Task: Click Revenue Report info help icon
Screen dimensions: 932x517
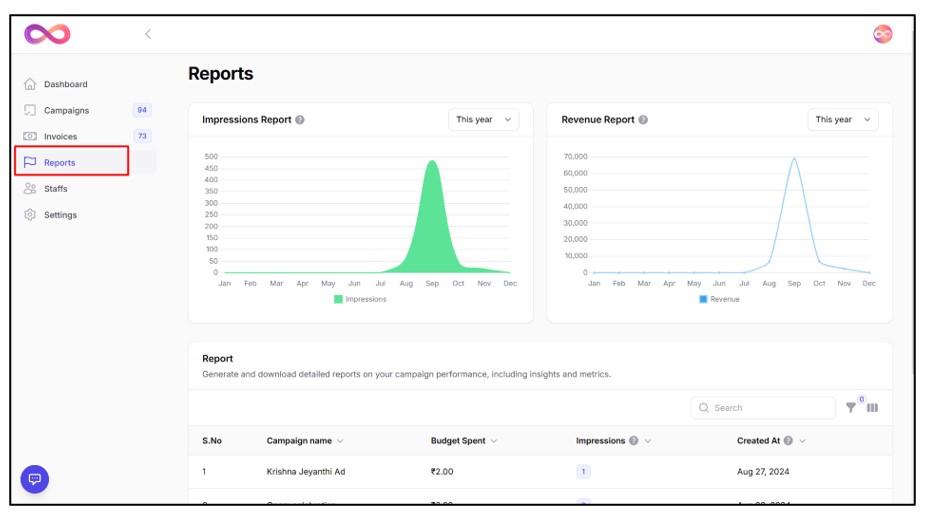Action: [643, 120]
